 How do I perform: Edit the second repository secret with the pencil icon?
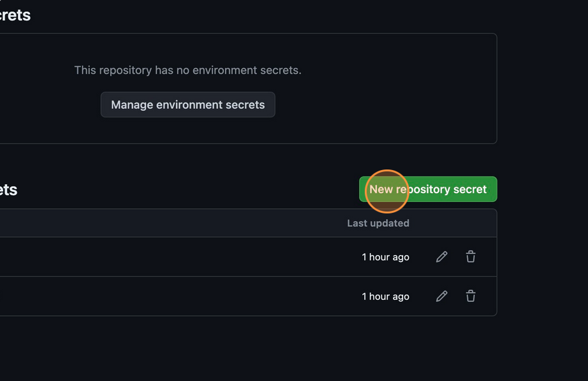[x=441, y=296]
